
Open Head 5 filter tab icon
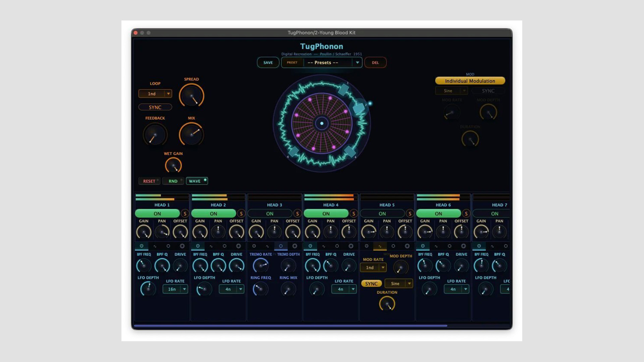pos(367,246)
